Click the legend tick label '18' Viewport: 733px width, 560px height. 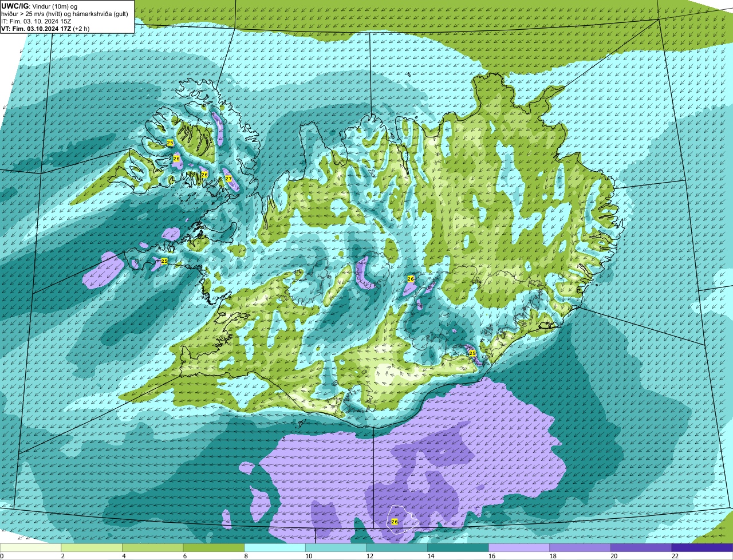tap(553, 556)
